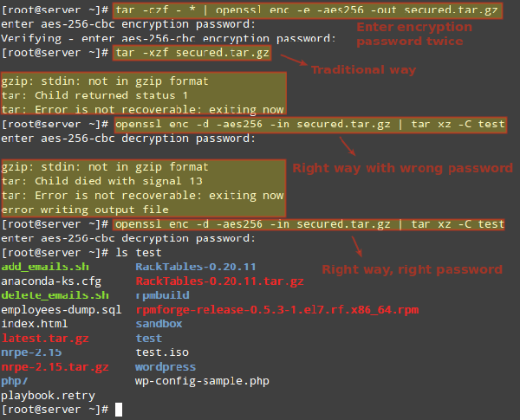Click 'Child returned status 1' error line
This screenshot has height=420, width=520.
click(94, 94)
